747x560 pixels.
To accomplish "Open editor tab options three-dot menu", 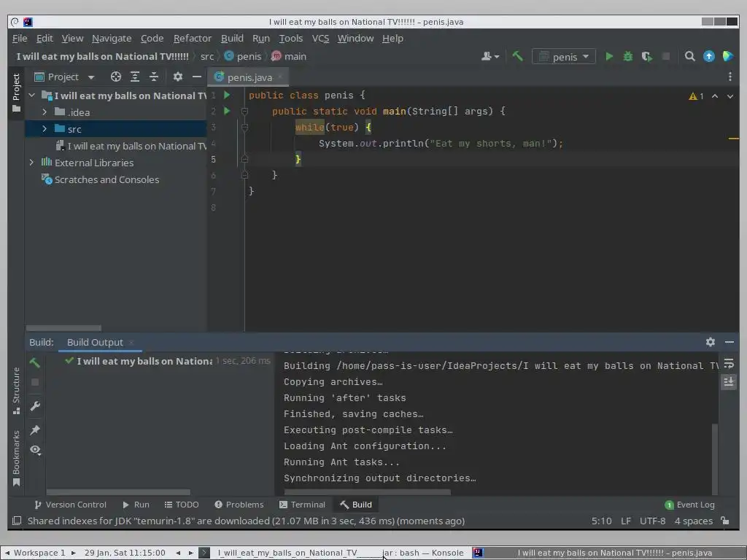I will coord(729,77).
